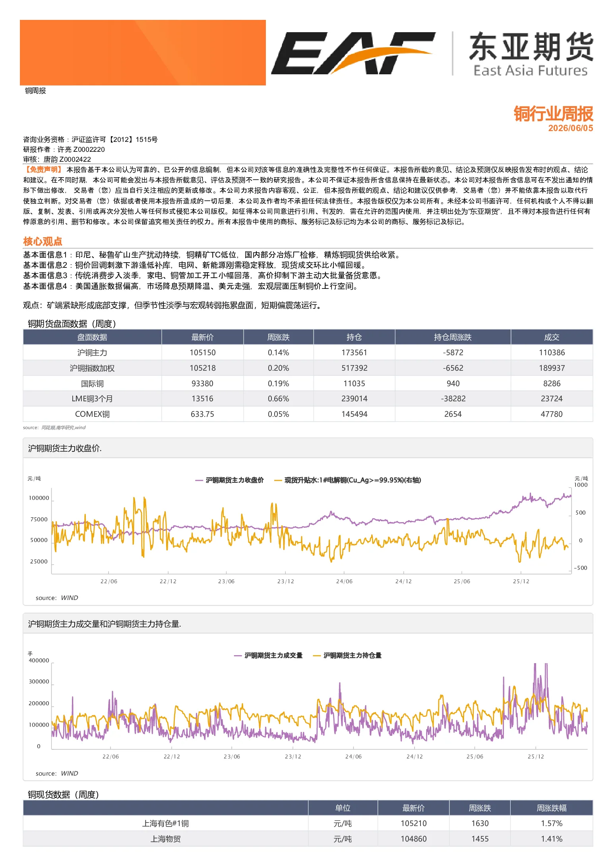The height and width of the screenshot is (863, 616).
Task: Click the 东亚期货 company name
Action: pyautogui.click(x=531, y=47)
